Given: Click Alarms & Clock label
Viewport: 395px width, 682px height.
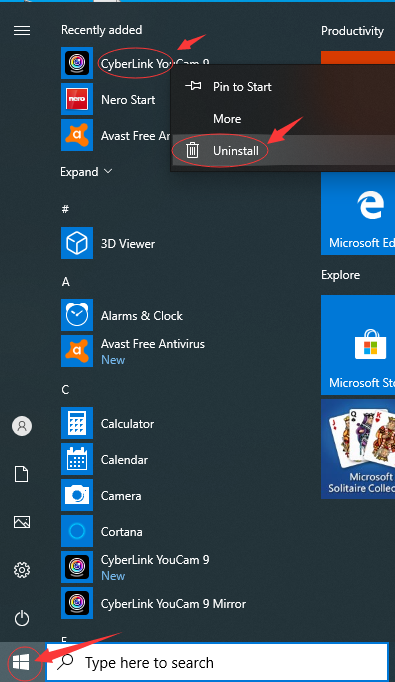Looking at the screenshot, I should point(142,316).
